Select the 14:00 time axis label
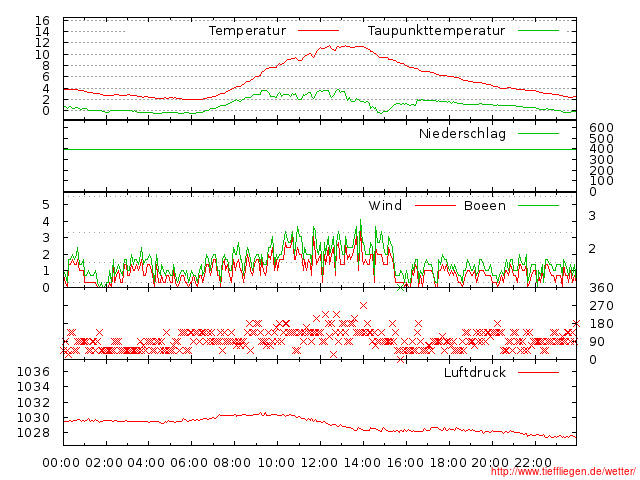640x480 pixels. coord(362,463)
